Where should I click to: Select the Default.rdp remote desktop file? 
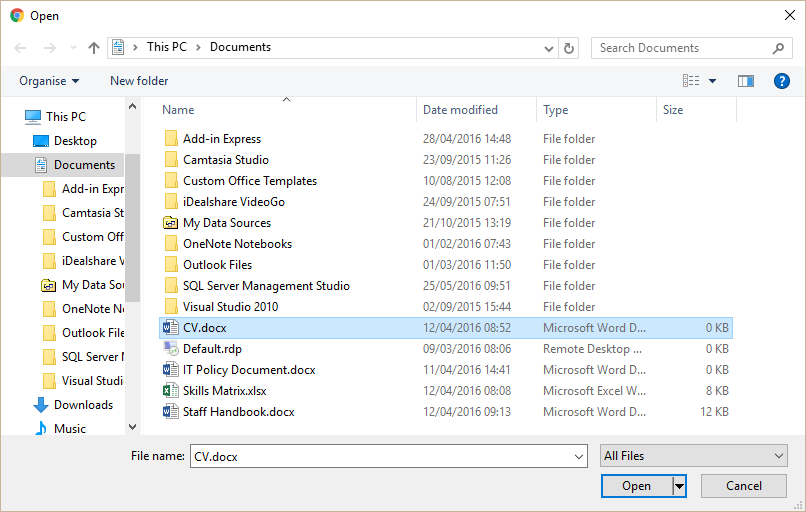pos(212,349)
